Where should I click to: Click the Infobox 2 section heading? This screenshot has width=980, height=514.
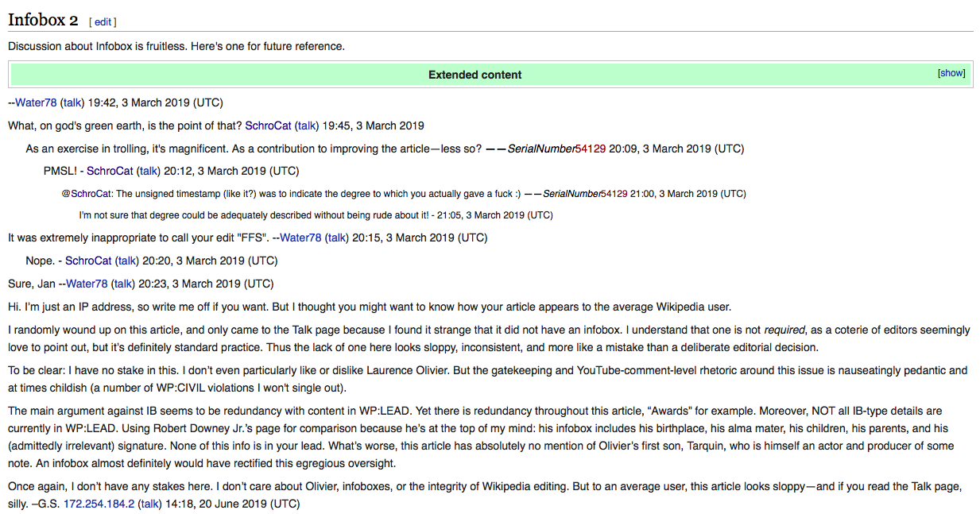coord(43,20)
